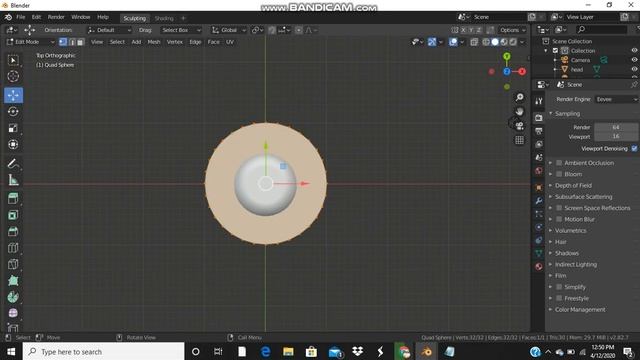
Task: Enable edge select mode
Action: (72, 42)
